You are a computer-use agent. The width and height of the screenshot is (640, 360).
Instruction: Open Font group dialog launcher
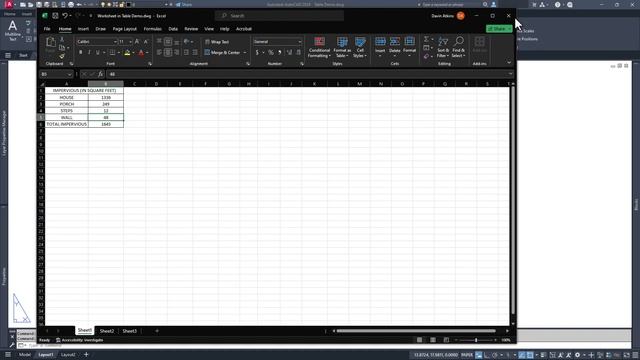(x=150, y=64)
